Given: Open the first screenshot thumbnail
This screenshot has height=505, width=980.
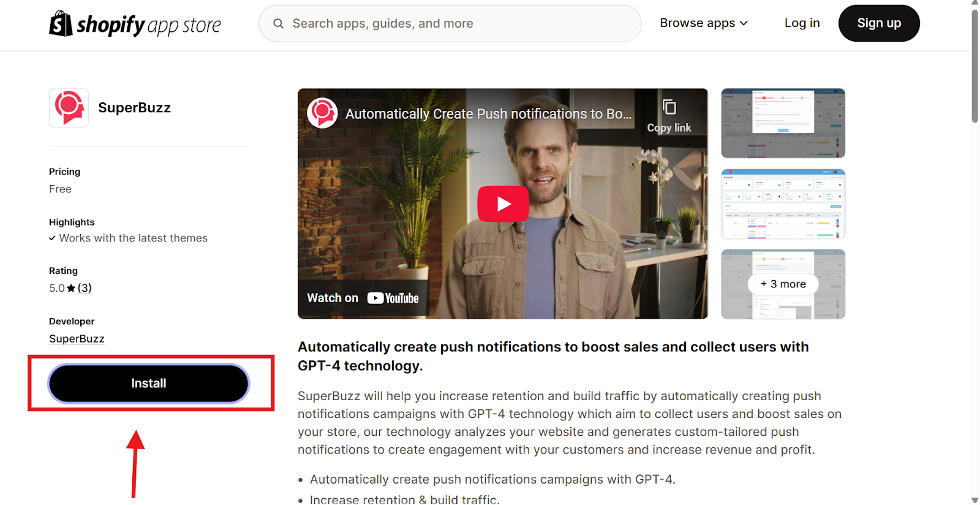Looking at the screenshot, I should point(783,123).
